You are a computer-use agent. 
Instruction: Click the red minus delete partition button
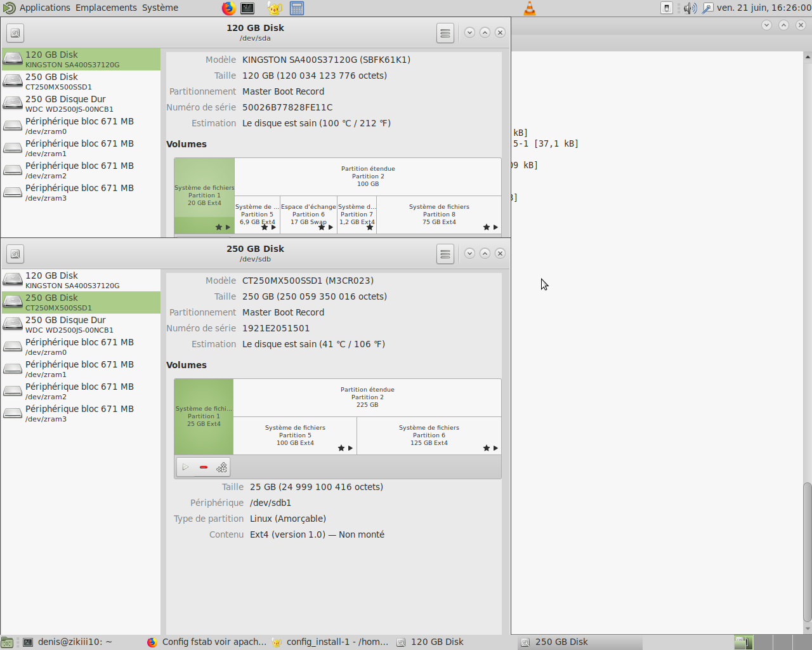[x=204, y=468]
